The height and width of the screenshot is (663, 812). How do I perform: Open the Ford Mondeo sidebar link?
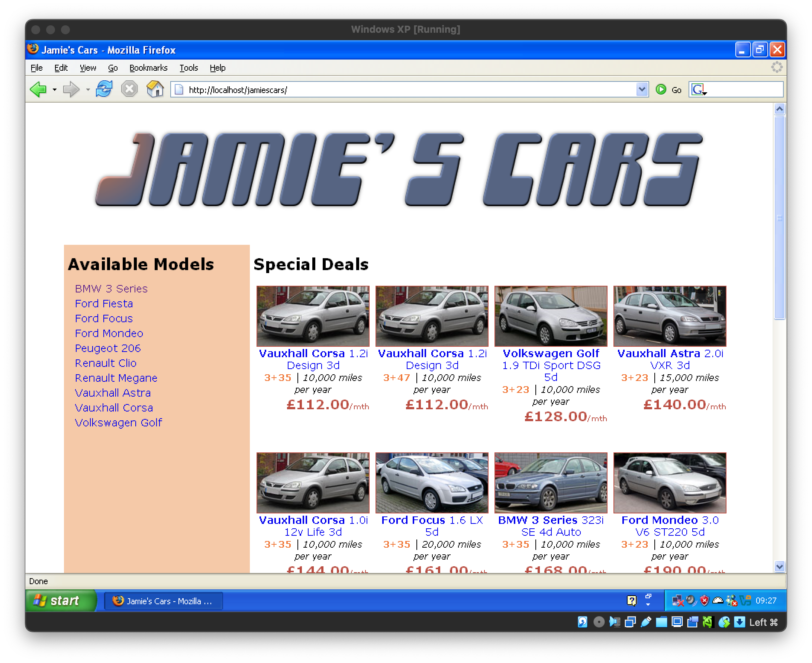109,333
